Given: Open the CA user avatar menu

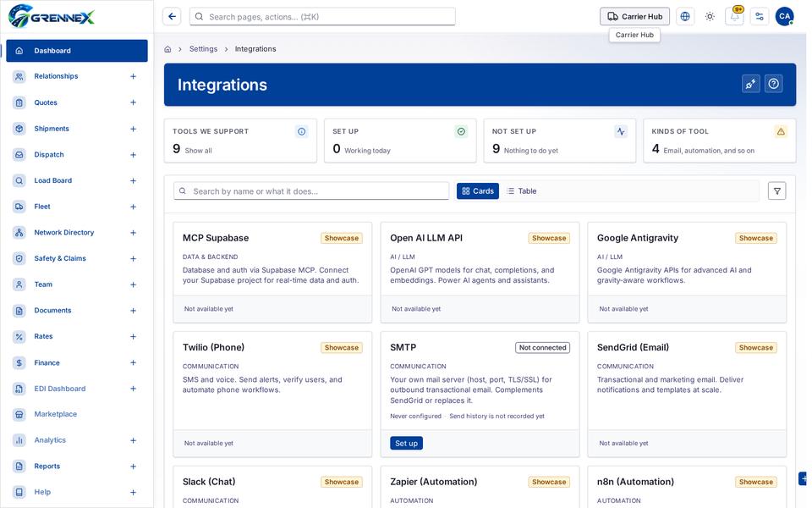Looking at the screenshot, I should coord(784,17).
